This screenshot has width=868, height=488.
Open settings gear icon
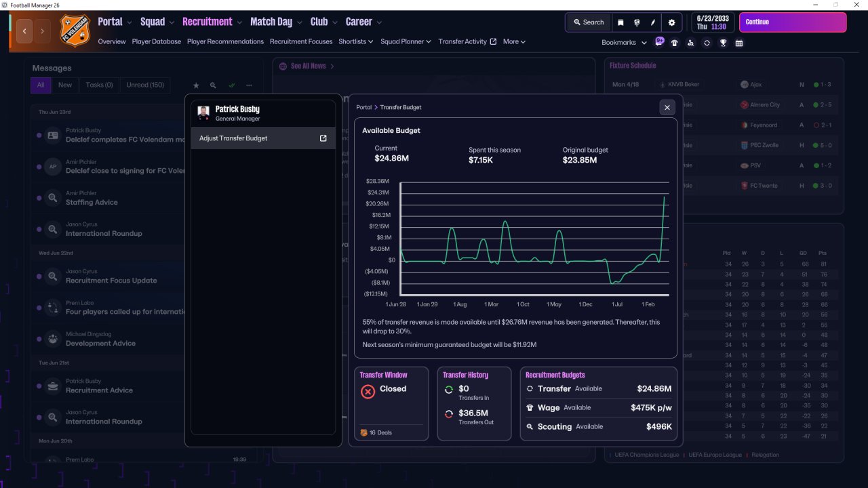[671, 22]
